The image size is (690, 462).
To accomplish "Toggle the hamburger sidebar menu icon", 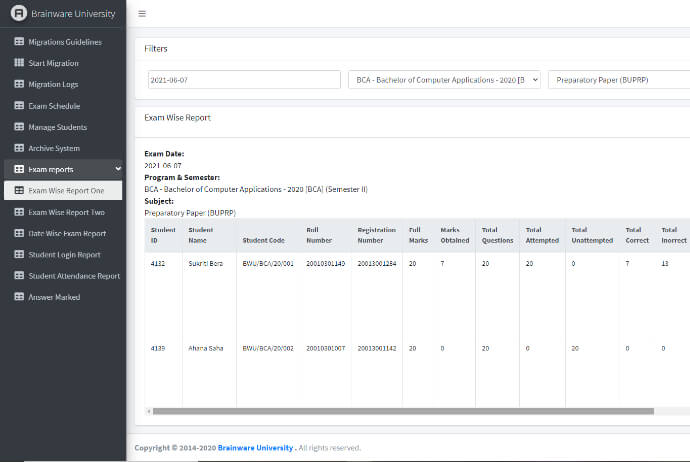I will (142, 14).
